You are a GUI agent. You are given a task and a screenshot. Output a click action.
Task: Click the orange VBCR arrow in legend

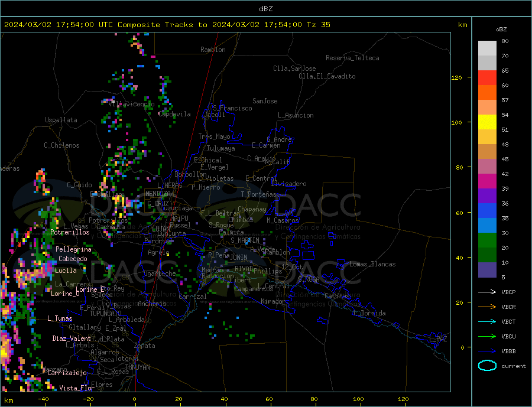(x=487, y=307)
